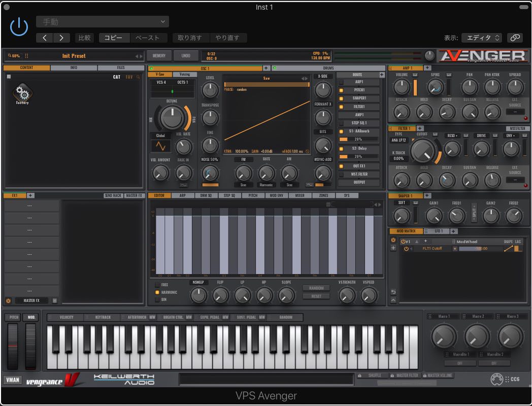Add a new route module

pyautogui.click(x=382, y=75)
